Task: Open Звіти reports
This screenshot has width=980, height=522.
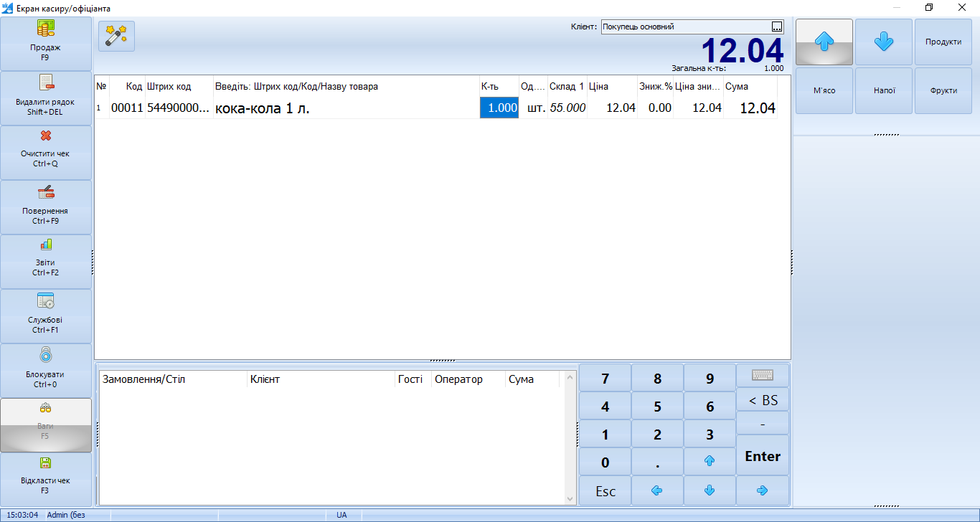Action: (46, 262)
